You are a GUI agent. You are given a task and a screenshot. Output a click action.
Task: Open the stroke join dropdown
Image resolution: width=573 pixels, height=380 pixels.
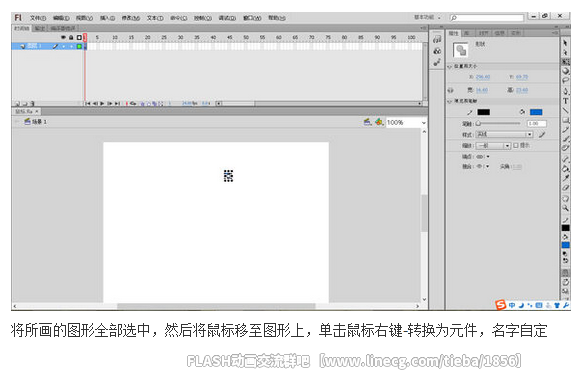click(483, 167)
